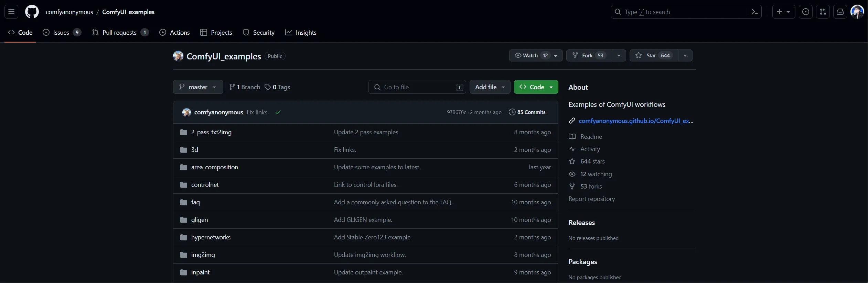Open the command palette icon
Viewport: 868px width, 283px height.
(x=754, y=12)
